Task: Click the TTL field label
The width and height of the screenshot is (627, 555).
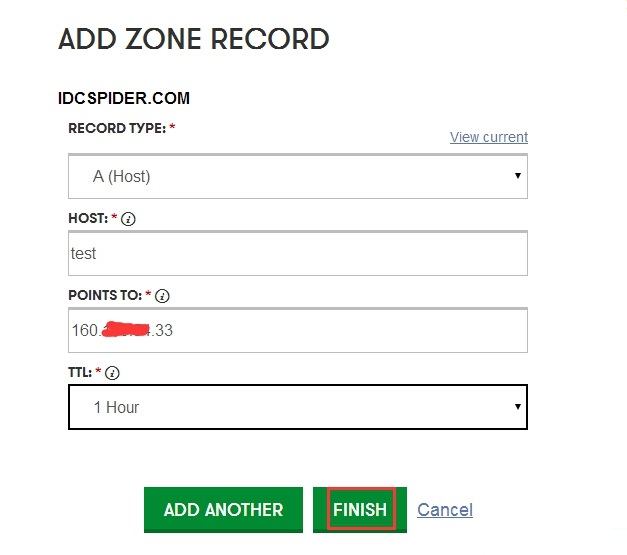Action: (x=80, y=372)
